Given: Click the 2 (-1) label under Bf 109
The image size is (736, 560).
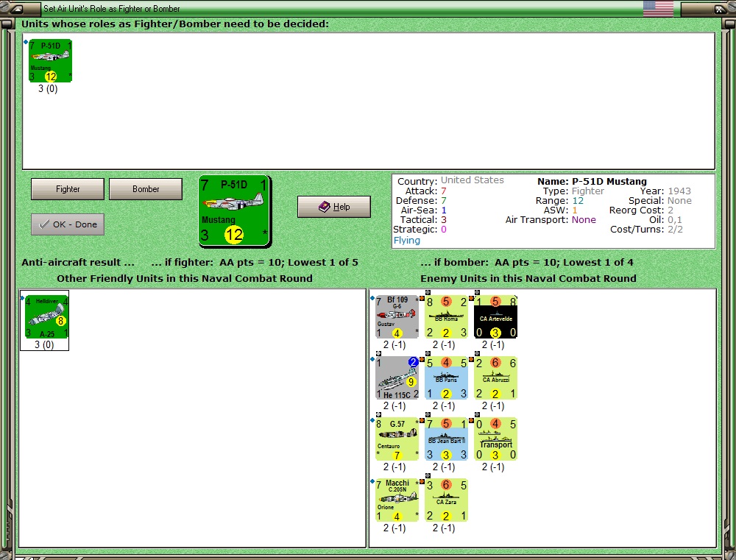Looking at the screenshot, I should tap(394, 345).
